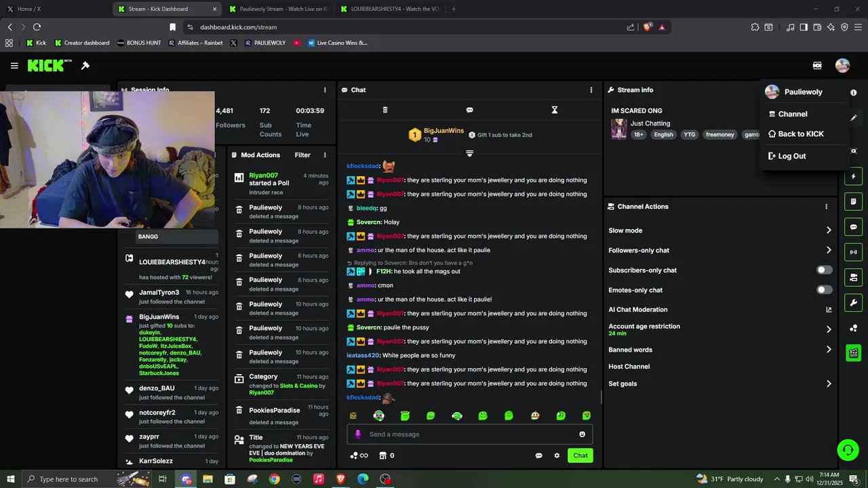Click the chat bubble icon beside gear
This screenshot has height=488, width=868.
tap(538, 455)
